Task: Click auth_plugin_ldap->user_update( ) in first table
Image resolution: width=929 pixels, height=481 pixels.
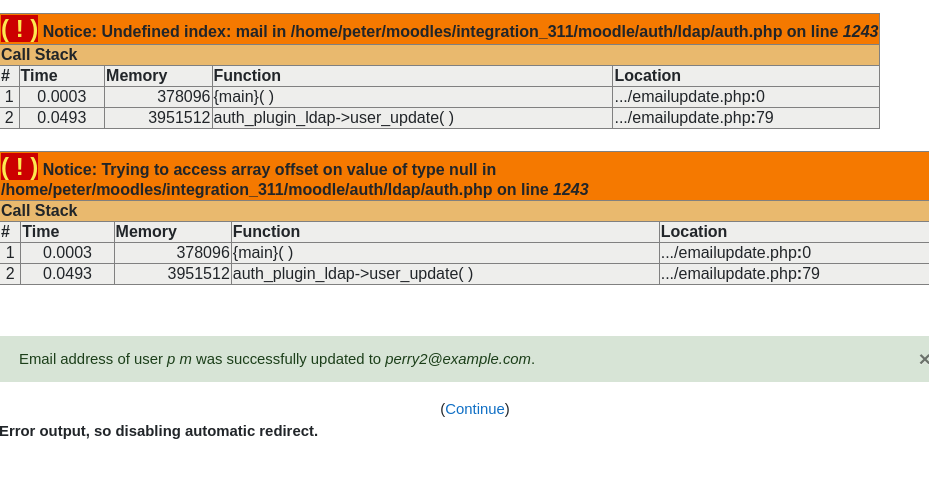Action: pyautogui.click(x=334, y=118)
